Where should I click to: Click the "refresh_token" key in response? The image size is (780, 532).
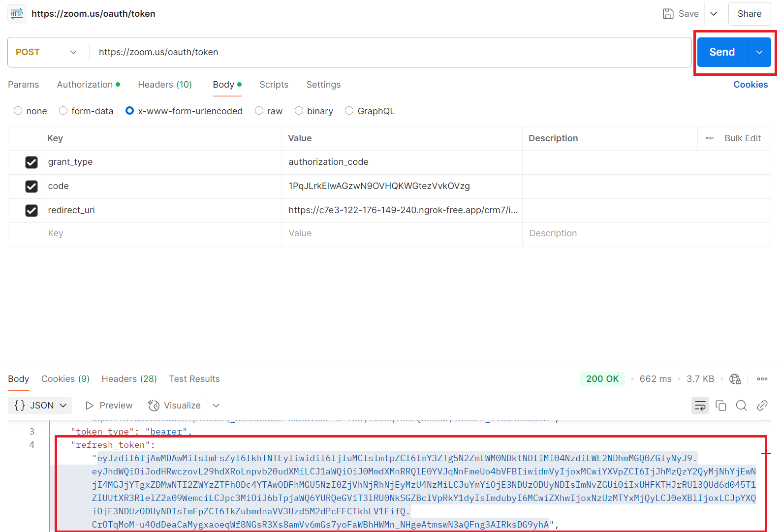point(110,445)
